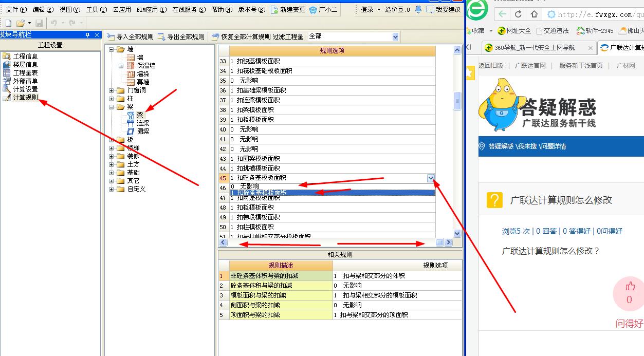644x356 pixels.
Task: Select 外部清单 in navigation list
Action: coord(21,81)
